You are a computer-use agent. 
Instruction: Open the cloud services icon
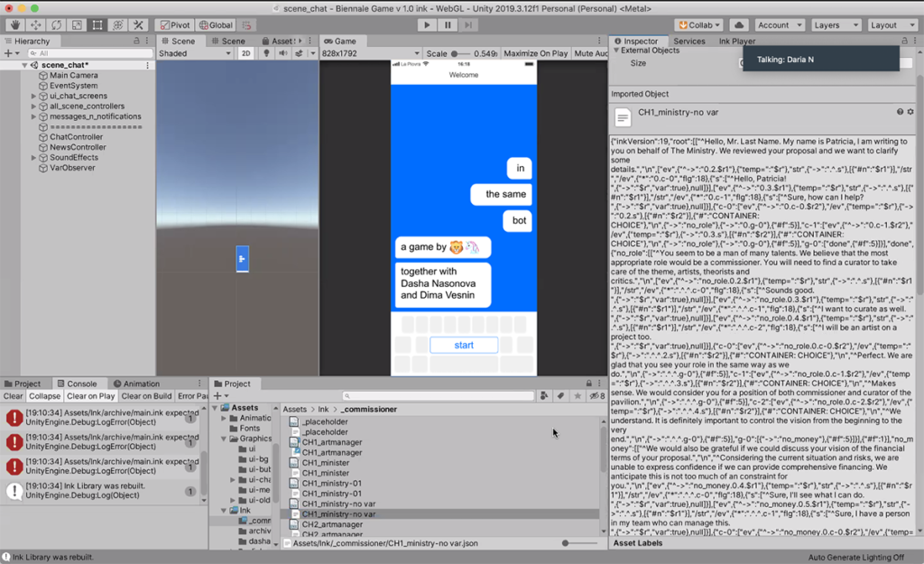click(x=739, y=25)
